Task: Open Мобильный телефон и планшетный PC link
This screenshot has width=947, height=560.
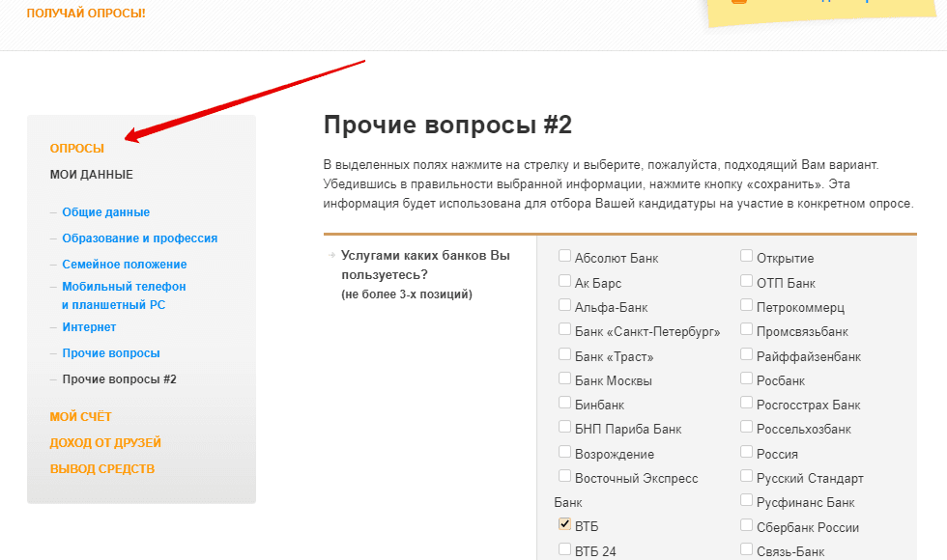Action: tap(124, 295)
